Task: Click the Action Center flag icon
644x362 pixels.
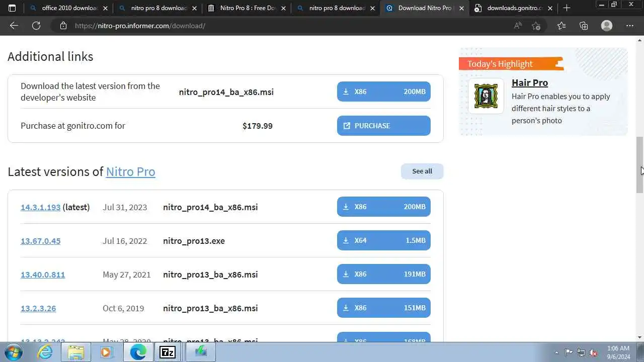Action: click(569, 352)
